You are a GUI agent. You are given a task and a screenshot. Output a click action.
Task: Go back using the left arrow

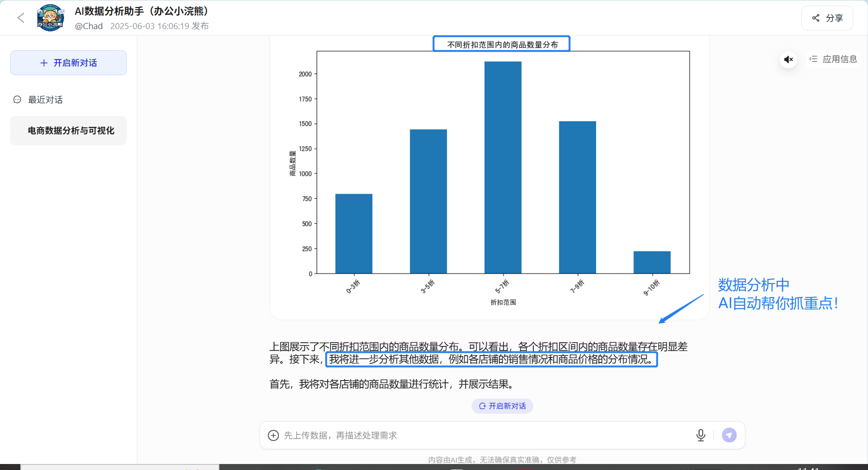pos(21,18)
